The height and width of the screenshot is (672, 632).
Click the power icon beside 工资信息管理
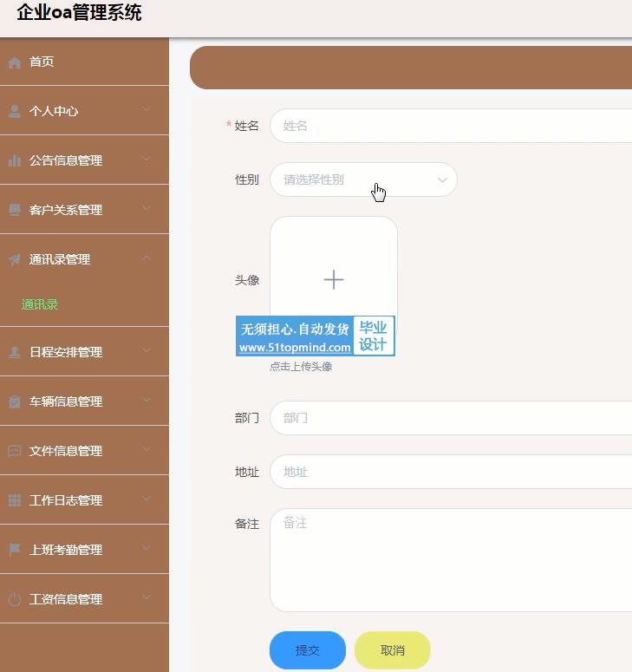[x=14, y=599]
